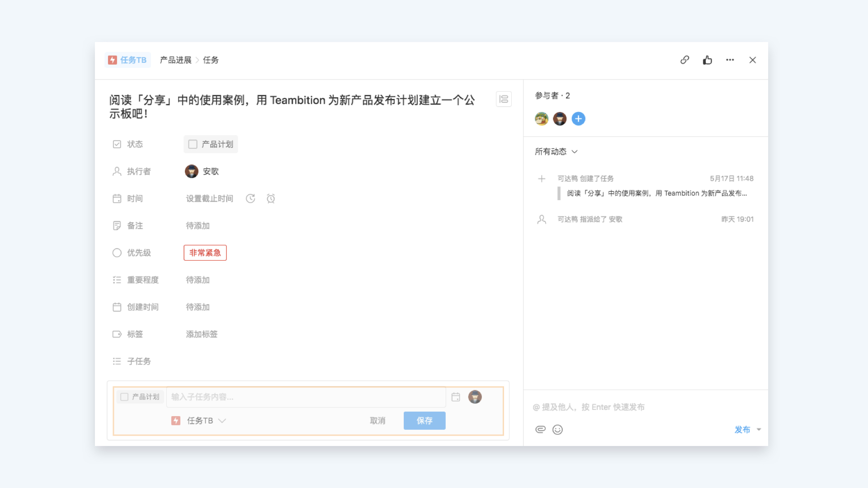Click the 执行者 field label

[139, 171]
